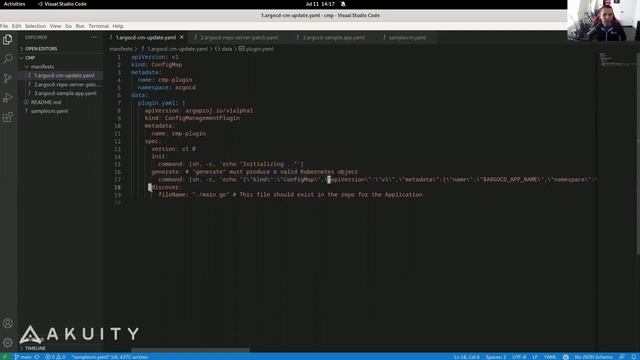
Task: Click the plugin.yaml breadcrumb segment
Action: coord(256,49)
